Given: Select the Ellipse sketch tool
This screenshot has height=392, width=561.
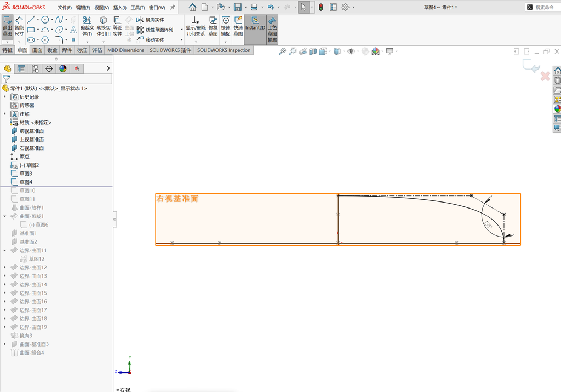Looking at the screenshot, I should tap(59, 30).
